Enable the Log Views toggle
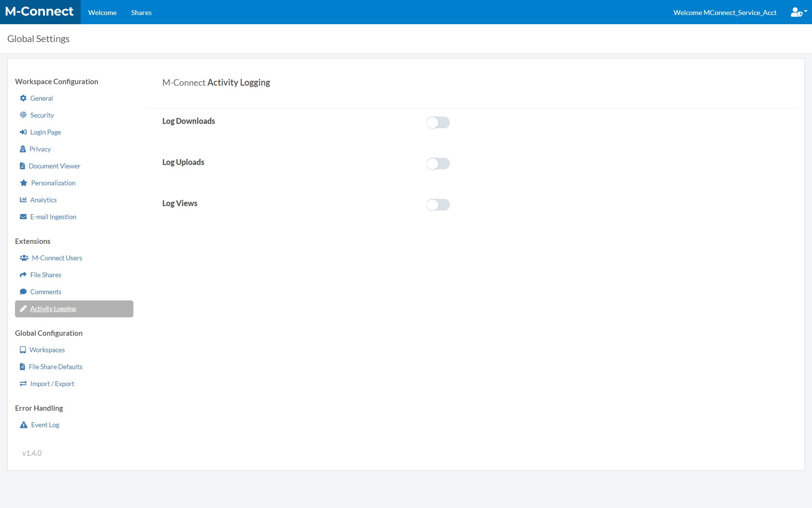Image resolution: width=812 pixels, height=508 pixels. (x=438, y=205)
